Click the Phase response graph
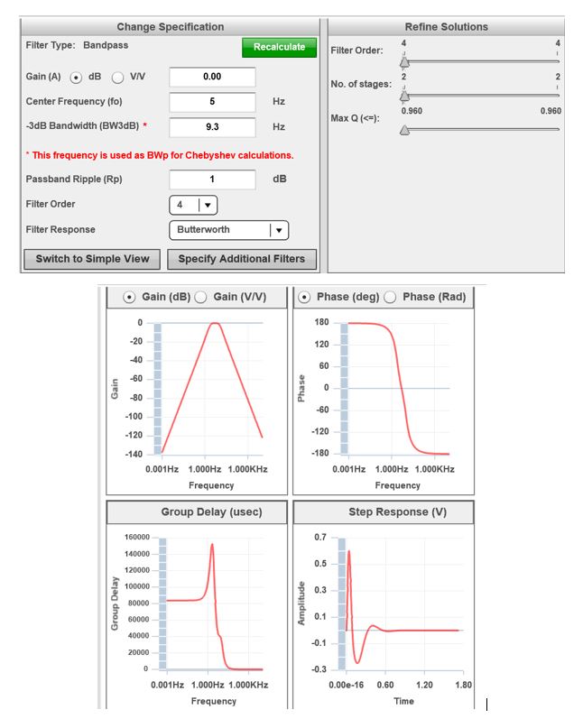The image size is (583, 728). click(x=384, y=401)
